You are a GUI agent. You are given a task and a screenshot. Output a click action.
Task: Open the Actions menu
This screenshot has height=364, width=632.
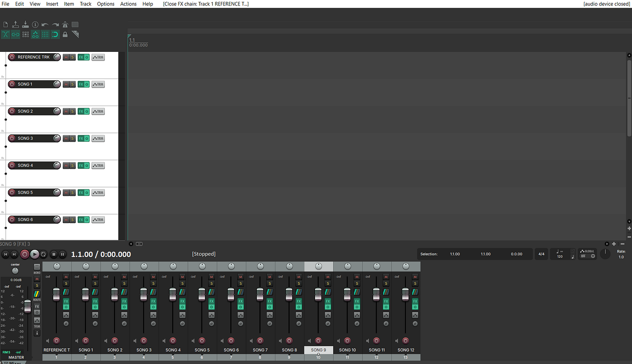128,4
